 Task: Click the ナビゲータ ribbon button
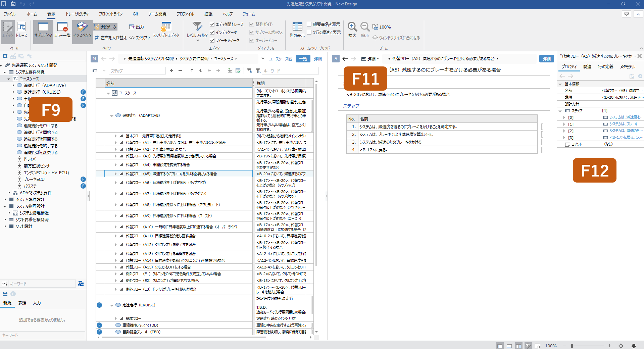(105, 27)
